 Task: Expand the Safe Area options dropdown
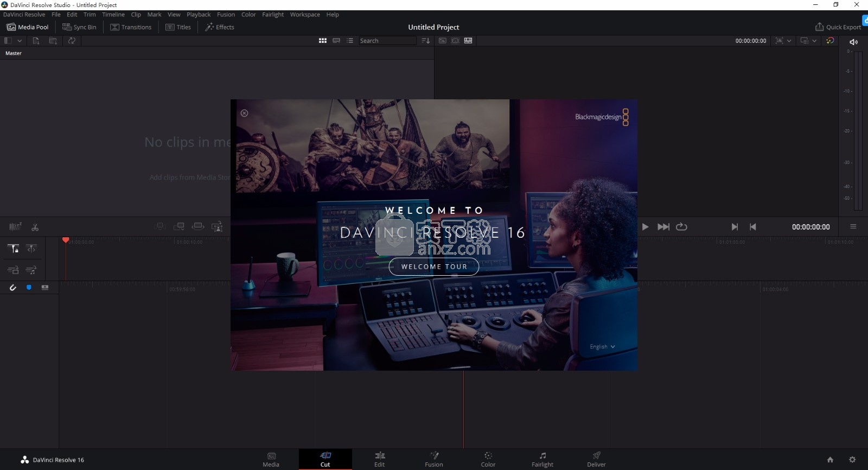point(789,41)
